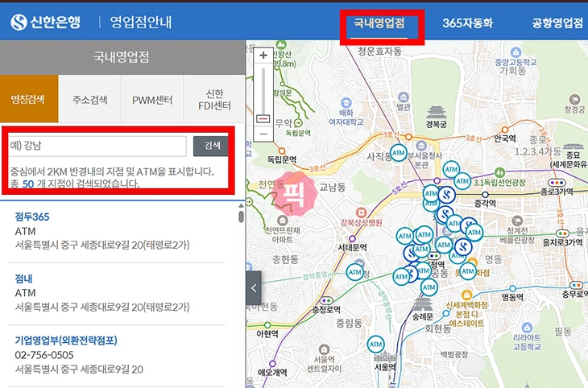The width and height of the screenshot is (588, 388).
Task: Focus the branch name search field
Action: tap(97, 146)
